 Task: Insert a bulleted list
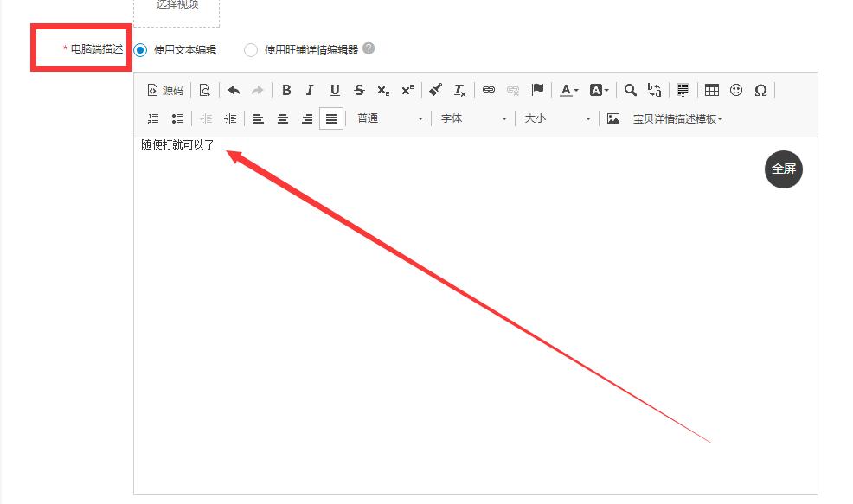[177, 118]
